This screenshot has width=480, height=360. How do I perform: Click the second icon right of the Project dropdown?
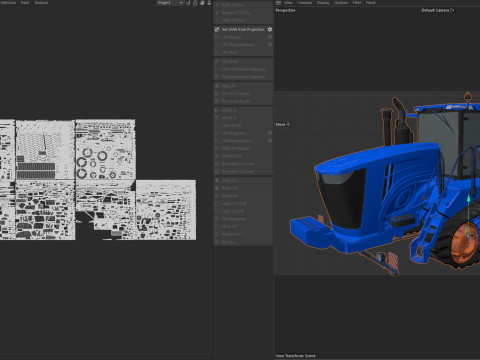[x=195, y=3]
